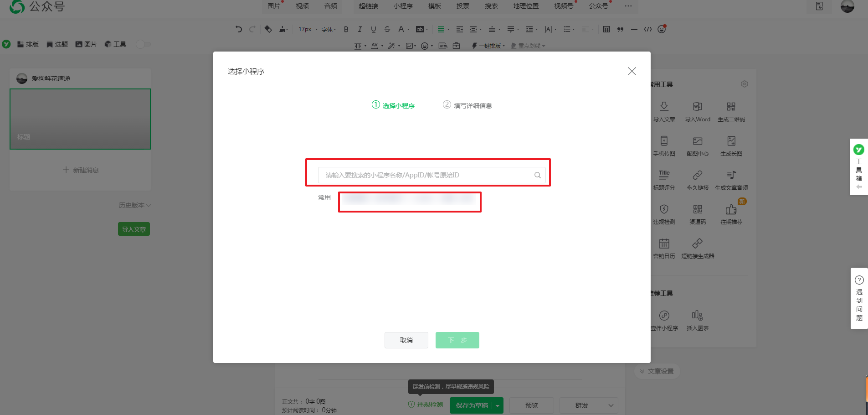This screenshot has width=868, height=415.
Task: Open the 排版 tab
Action: pos(28,44)
